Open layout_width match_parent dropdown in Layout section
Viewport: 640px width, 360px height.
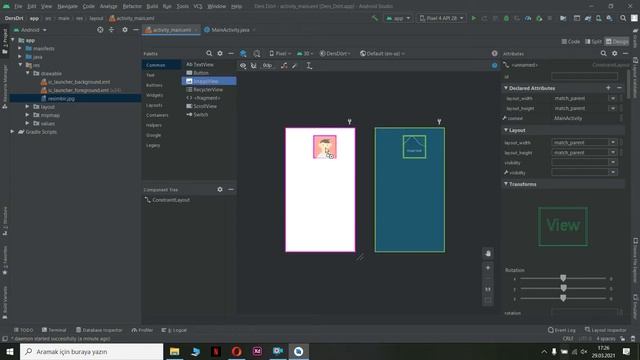coord(613,142)
